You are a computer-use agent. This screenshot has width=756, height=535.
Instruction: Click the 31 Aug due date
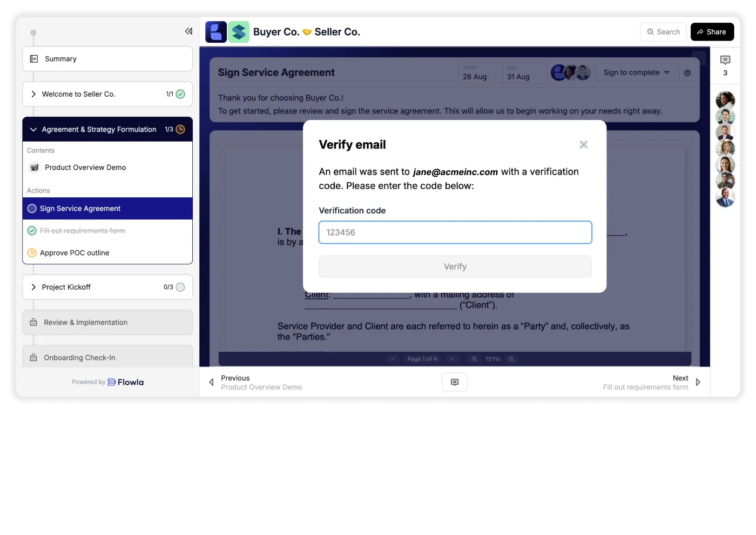518,77
